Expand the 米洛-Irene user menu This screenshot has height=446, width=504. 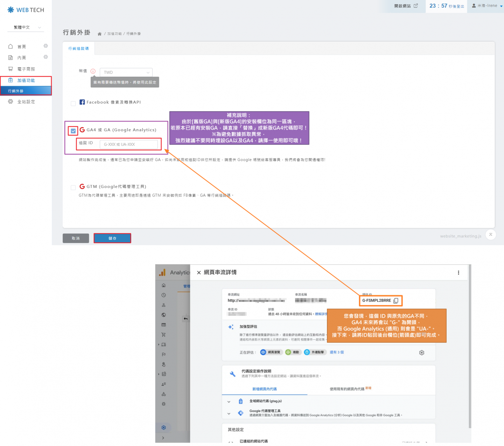pyautogui.click(x=487, y=6)
